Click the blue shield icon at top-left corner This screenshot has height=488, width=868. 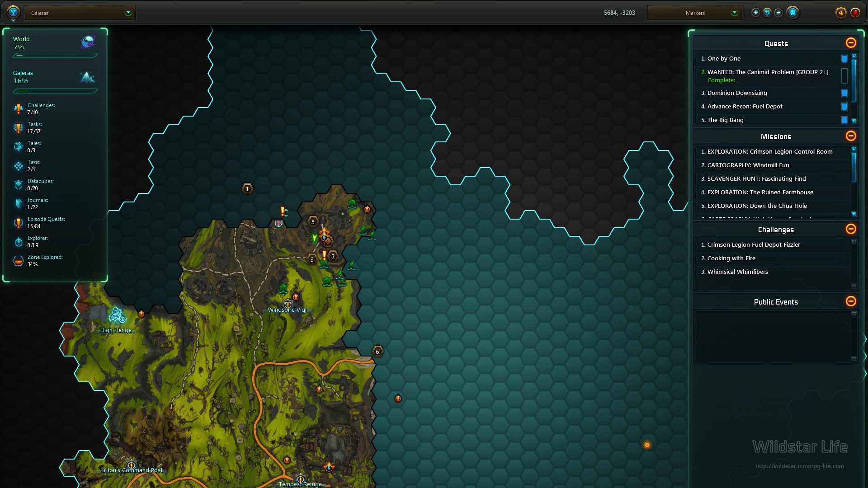(13, 12)
